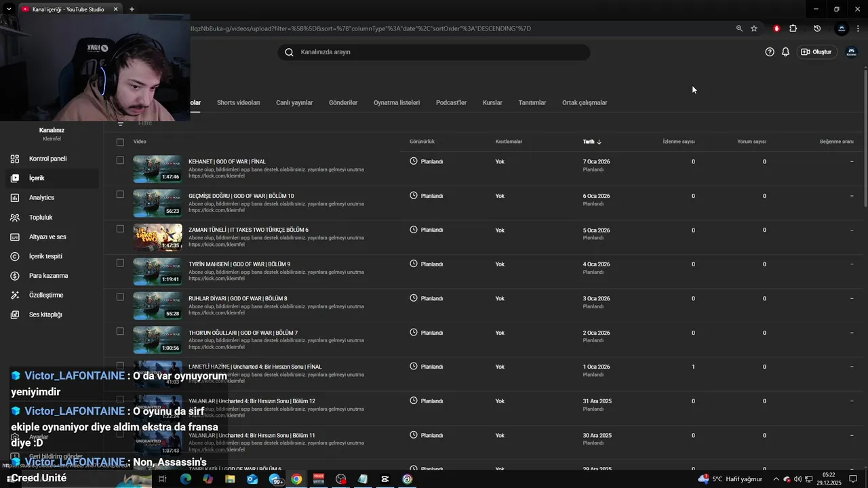
Task: Select the It Takes Two video checkbox
Action: tap(120, 229)
